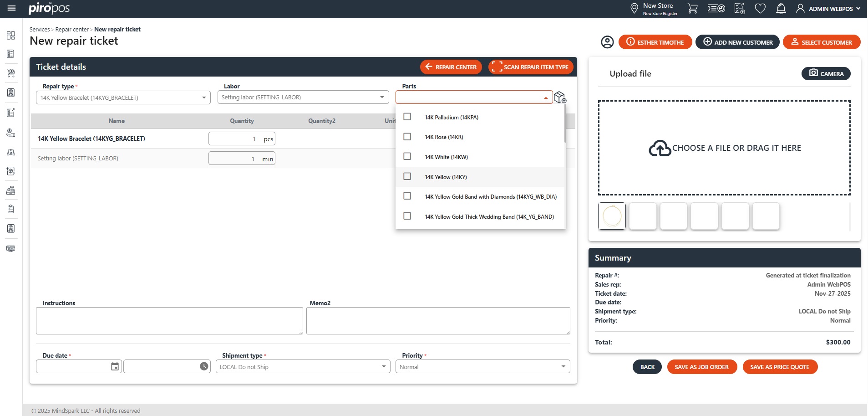
Task: Expand the Repair type dropdown
Action: (203, 98)
